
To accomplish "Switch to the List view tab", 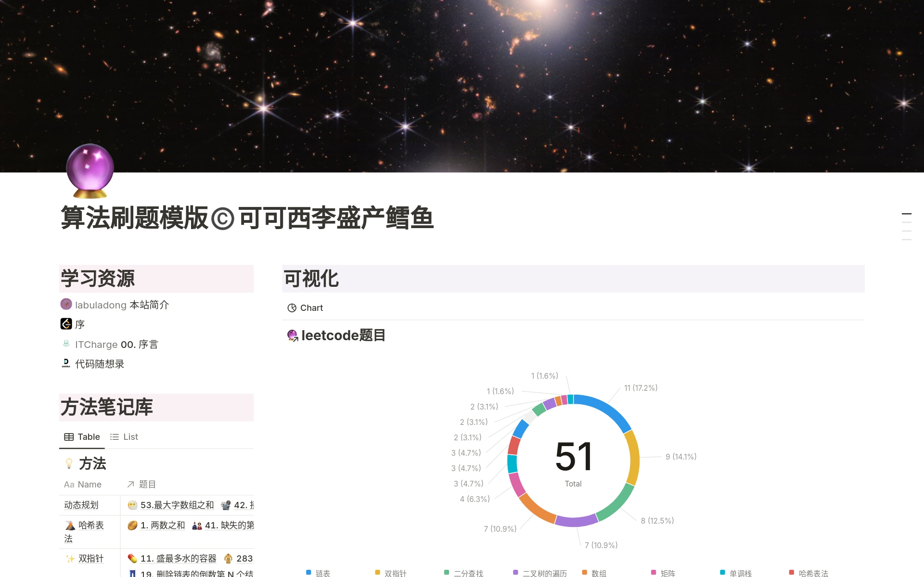I will coord(124,437).
